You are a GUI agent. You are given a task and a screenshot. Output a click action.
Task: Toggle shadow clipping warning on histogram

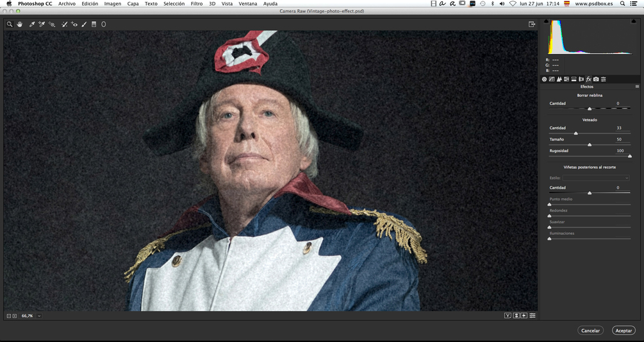[x=546, y=21]
